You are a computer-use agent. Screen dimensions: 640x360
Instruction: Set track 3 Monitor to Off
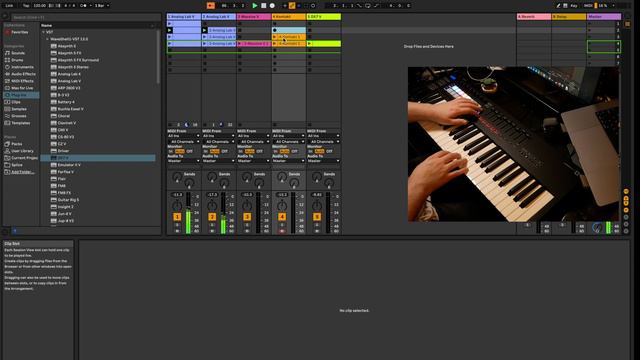click(259, 151)
